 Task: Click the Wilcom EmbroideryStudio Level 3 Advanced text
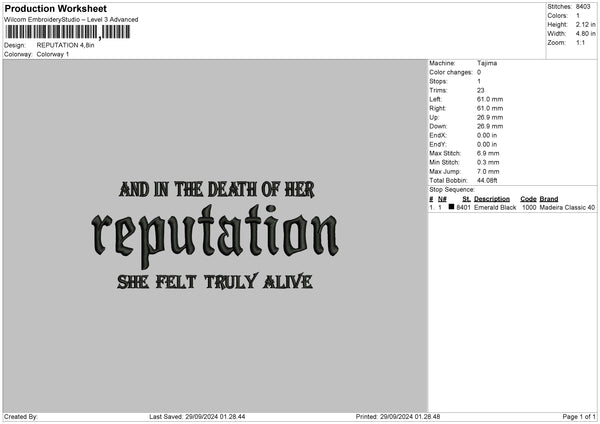point(71,20)
